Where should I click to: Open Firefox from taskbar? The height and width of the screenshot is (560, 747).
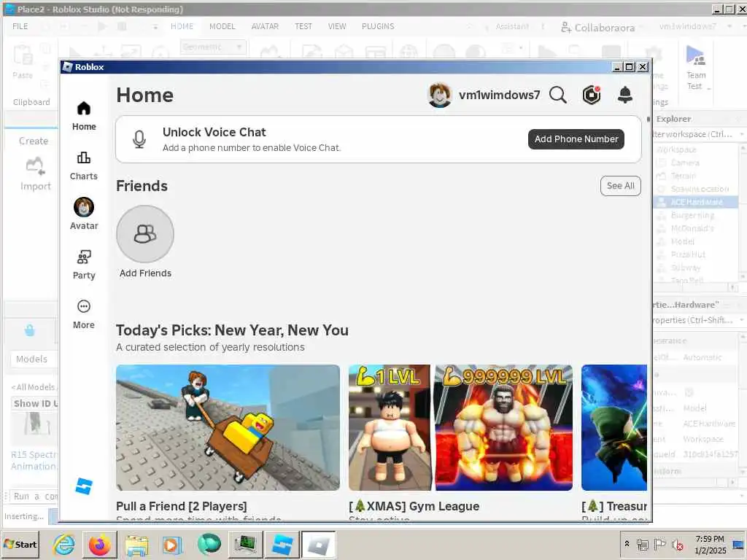(x=100, y=544)
